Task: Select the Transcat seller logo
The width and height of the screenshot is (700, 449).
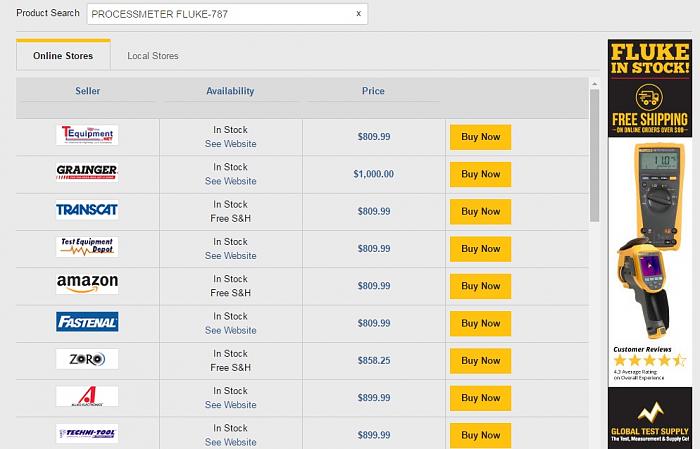Action: [87, 209]
